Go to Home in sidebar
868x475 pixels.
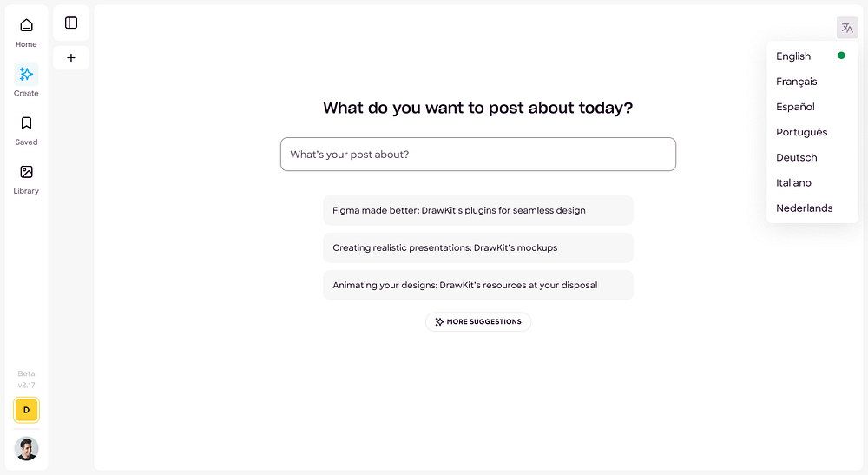click(26, 32)
